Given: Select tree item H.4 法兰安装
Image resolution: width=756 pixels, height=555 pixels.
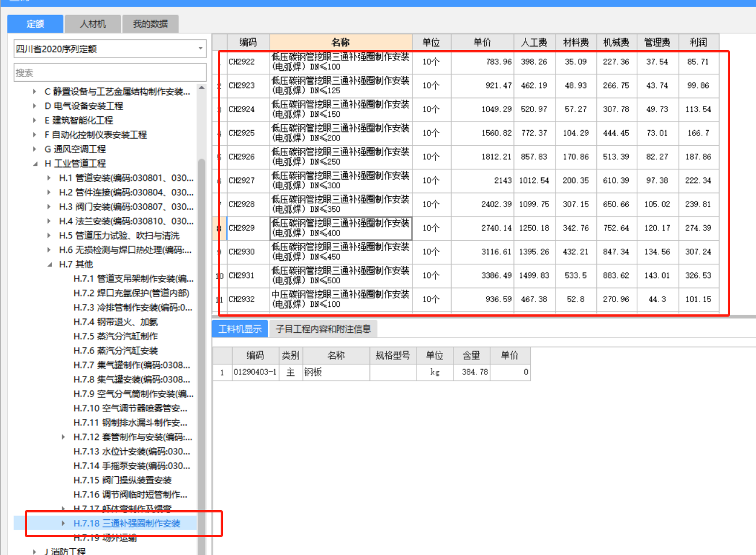Looking at the screenshot, I should [x=126, y=221].
